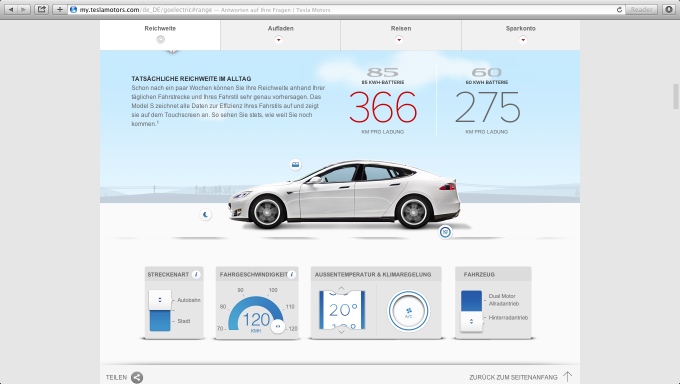Expand the Sparkonto tab arrow
The height and width of the screenshot is (384, 680).
pyautogui.click(x=523, y=40)
